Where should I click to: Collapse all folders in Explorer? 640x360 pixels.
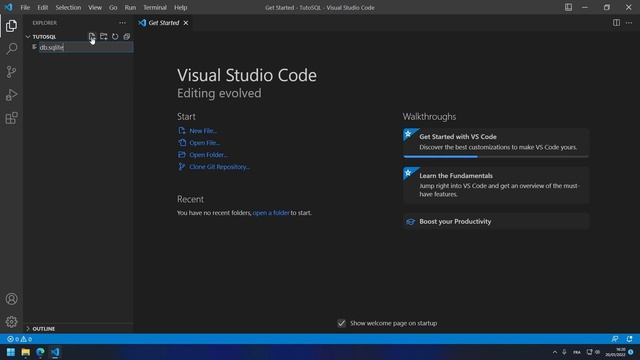pyautogui.click(x=127, y=37)
